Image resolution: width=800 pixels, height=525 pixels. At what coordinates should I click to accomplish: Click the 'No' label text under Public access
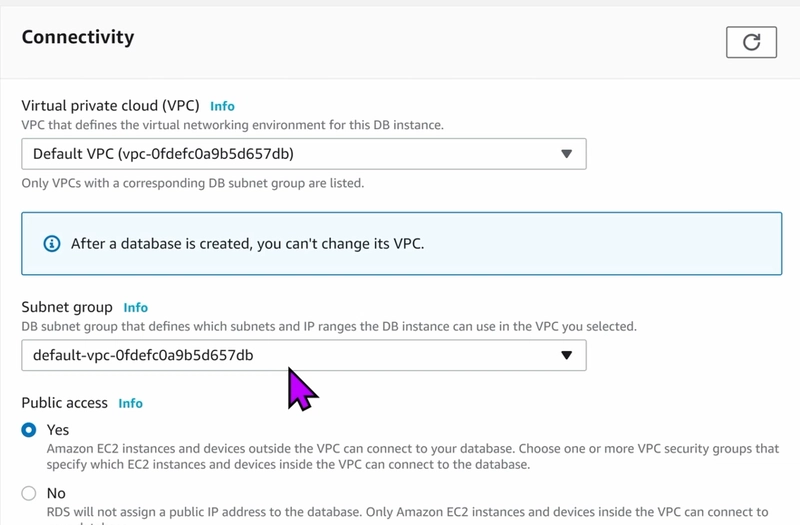(56, 493)
